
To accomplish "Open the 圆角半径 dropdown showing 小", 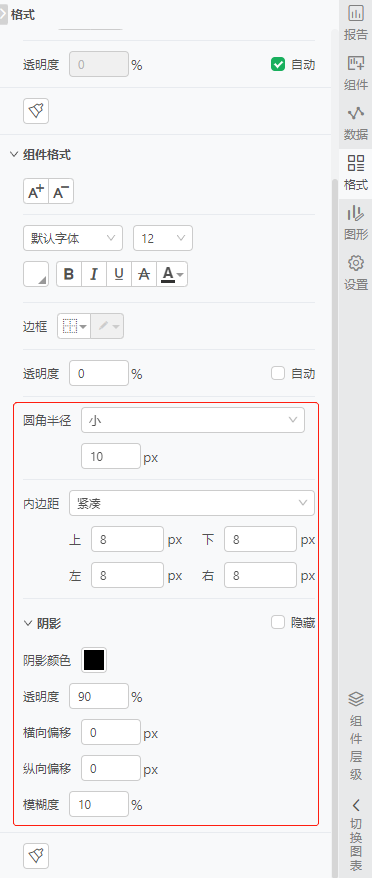I will (193, 420).
